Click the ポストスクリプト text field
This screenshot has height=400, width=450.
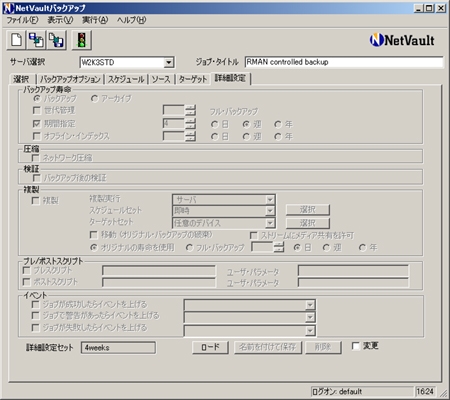click(159, 283)
